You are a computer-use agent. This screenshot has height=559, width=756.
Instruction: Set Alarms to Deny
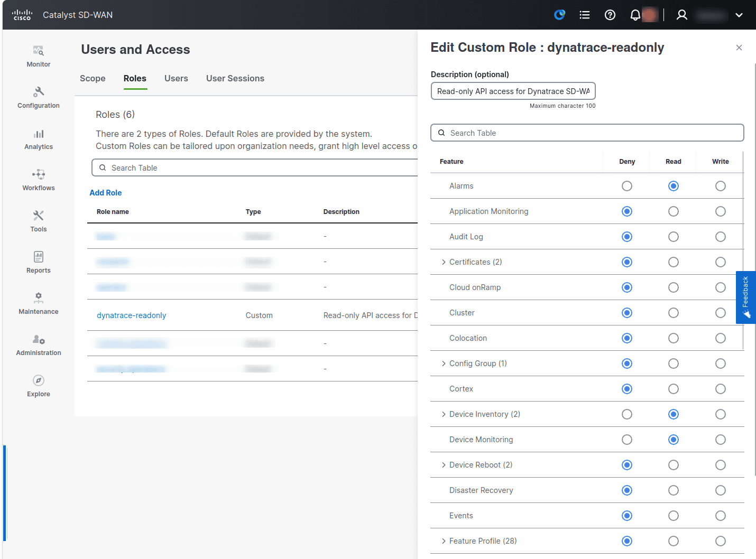(x=627, y=186)
